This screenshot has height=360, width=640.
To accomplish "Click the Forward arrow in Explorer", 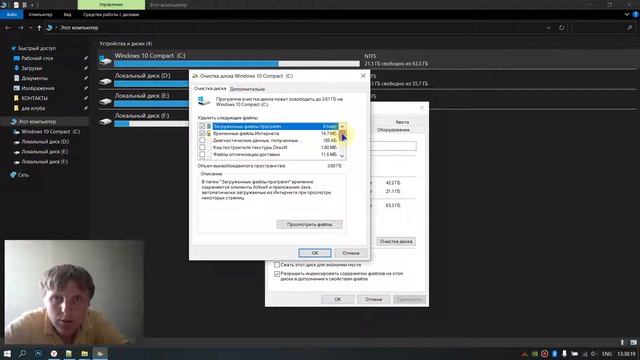I will click(x=20, y=28).
